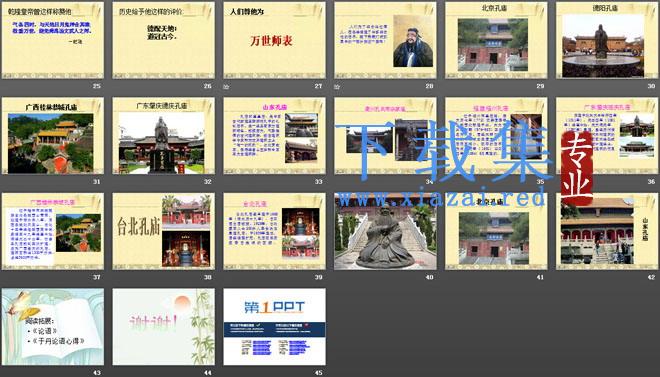Select slide 41 showing 北京孔庙 photo
The width and height of the screenshot is (660, 377).
point(496,231)
